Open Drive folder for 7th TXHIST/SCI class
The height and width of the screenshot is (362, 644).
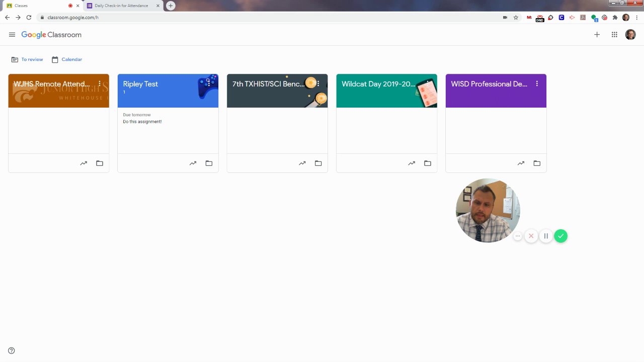pos(318,163)
